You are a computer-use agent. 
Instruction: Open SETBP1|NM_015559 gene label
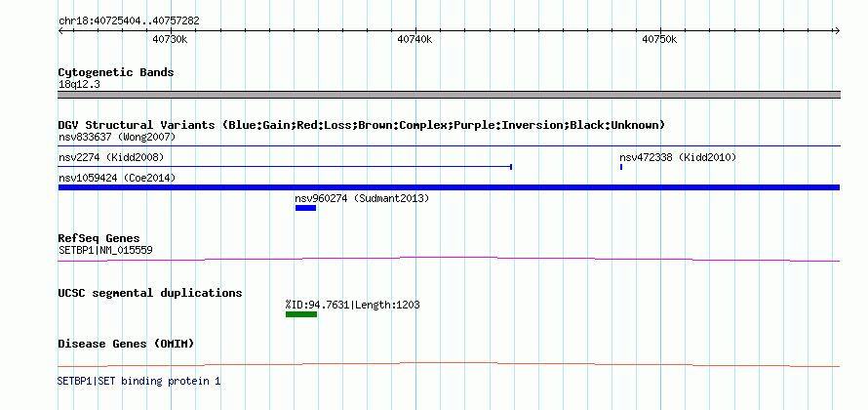pos(105,251)
